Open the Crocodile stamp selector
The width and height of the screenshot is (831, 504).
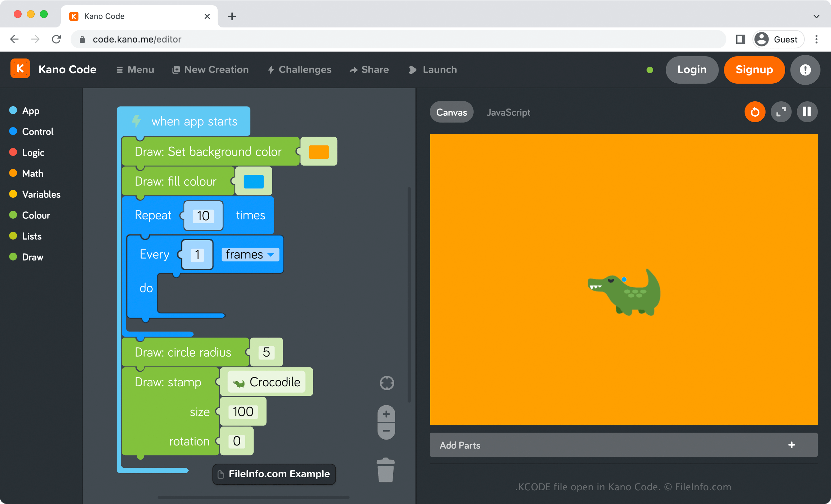click(x=266, y=382)
